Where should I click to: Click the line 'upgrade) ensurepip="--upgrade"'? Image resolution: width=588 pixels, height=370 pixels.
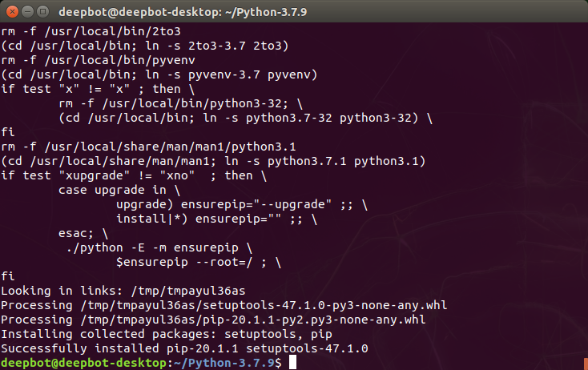point(242,204)
